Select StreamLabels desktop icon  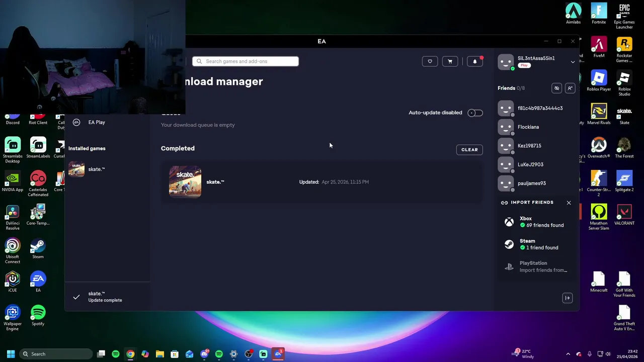click(38, 147)
